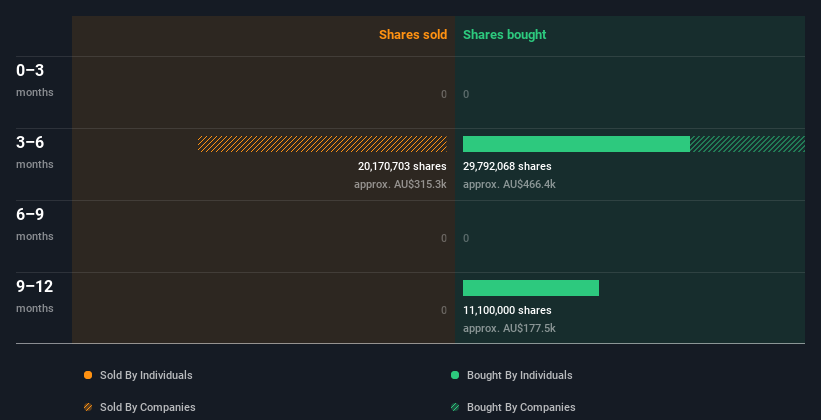The image size is (821, 420).
Task: Click the hatched Bought By Companies legend icon
Action: 455,407
